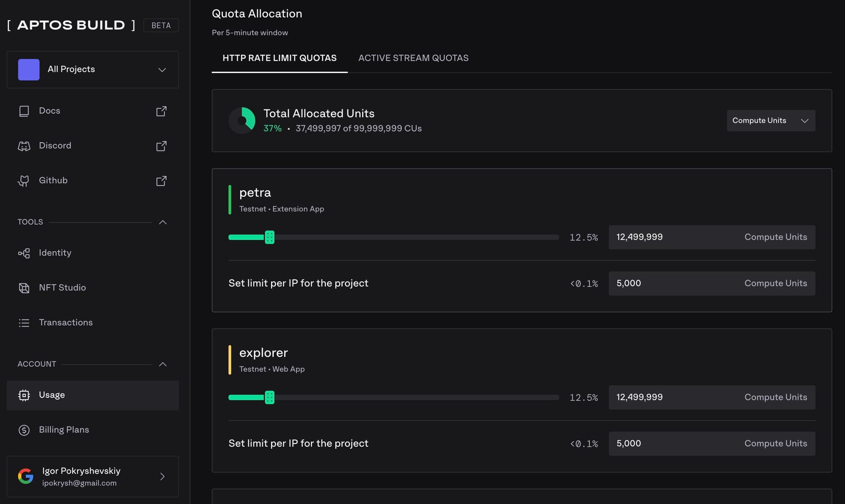Click the Discord icon in the sidebar
The width and height of the screenshot is (845, 504).
point(24,146)
